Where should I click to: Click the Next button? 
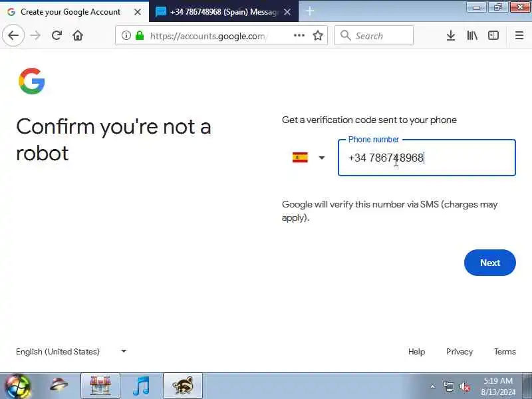pos(489,263)
